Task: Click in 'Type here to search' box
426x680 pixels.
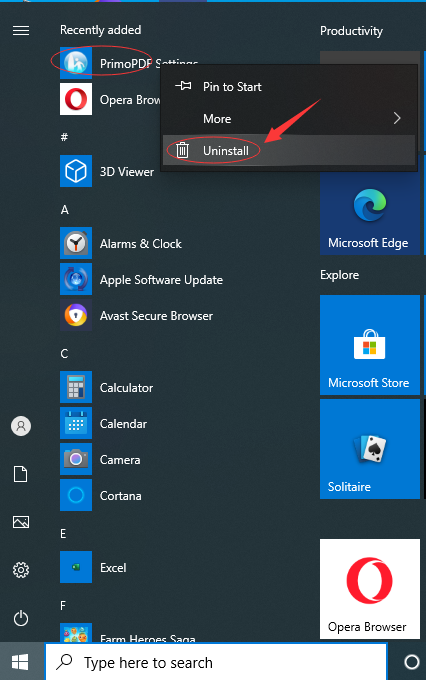Action: pos(216,662)
